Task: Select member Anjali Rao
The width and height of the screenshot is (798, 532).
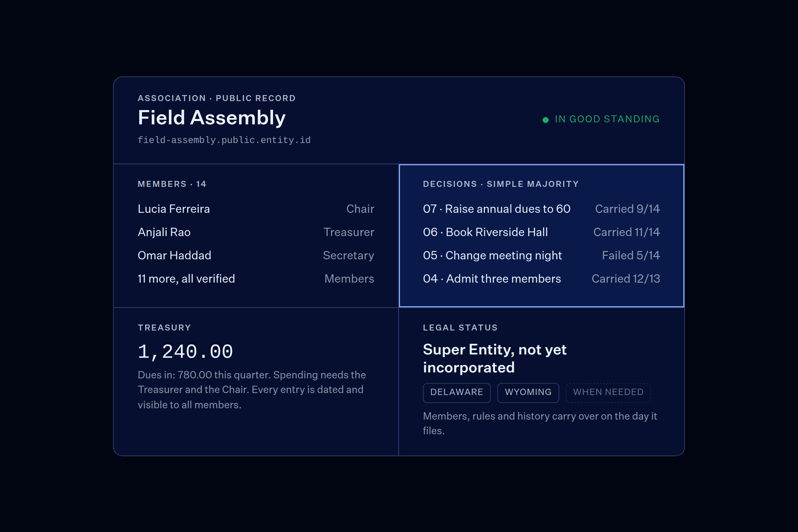Action: (x=164, y=232)
